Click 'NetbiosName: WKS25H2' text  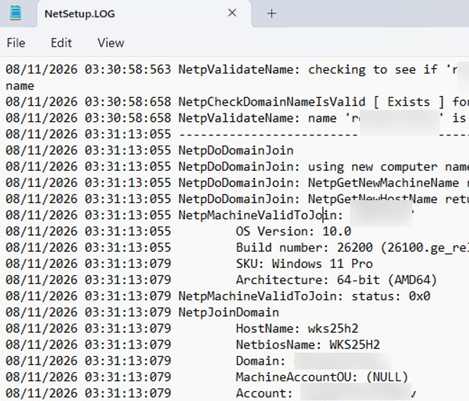click(x=308, y=344)
